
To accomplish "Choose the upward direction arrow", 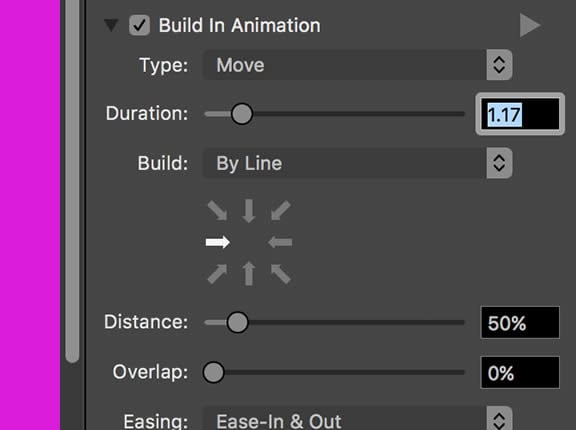I will click(x=249, y=273).
